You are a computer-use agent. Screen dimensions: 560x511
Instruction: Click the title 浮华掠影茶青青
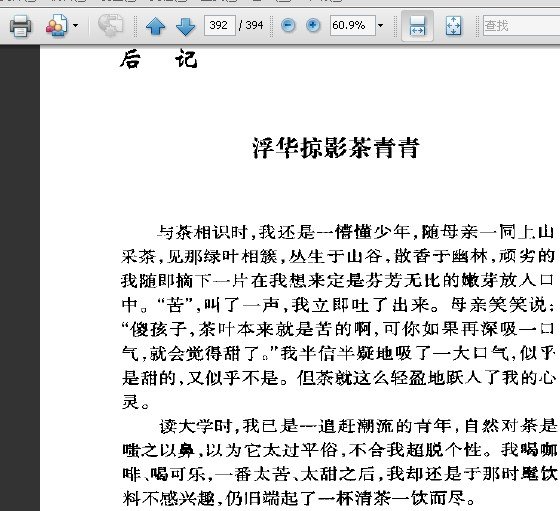(336, 147)
